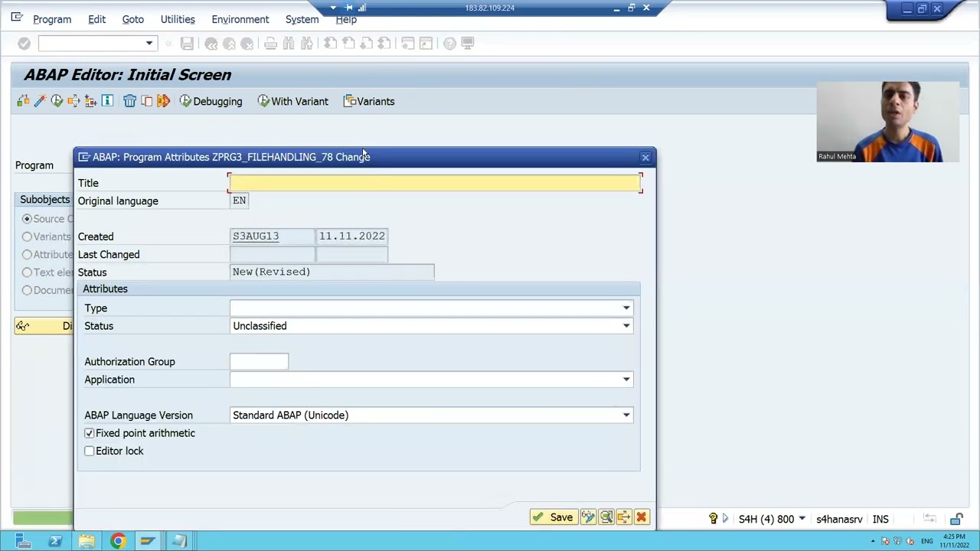Click the Help question mark toolbar icon
The image size is (980, 551).
pos(449,44)
